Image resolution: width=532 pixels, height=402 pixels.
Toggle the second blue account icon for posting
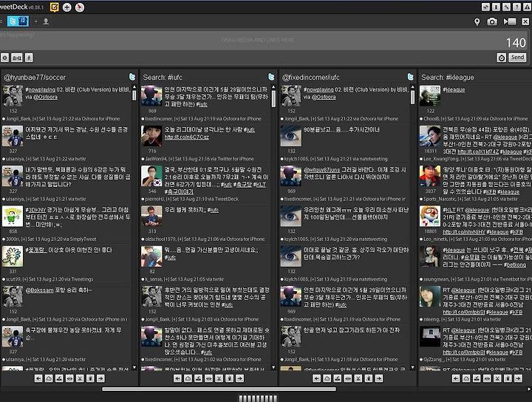(23, 21)
